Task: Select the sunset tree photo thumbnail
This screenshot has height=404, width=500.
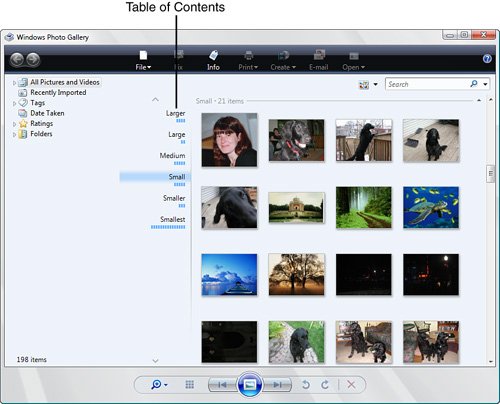Action: (296, 275)
